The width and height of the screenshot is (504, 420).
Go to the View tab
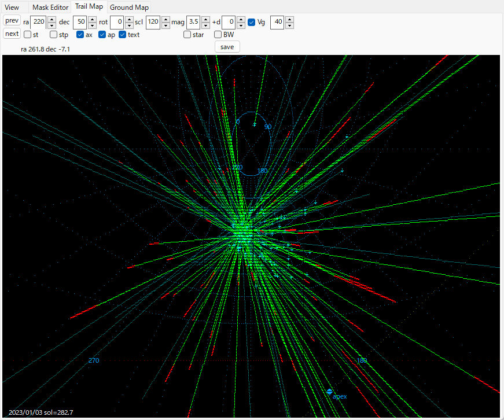[12, 8]
